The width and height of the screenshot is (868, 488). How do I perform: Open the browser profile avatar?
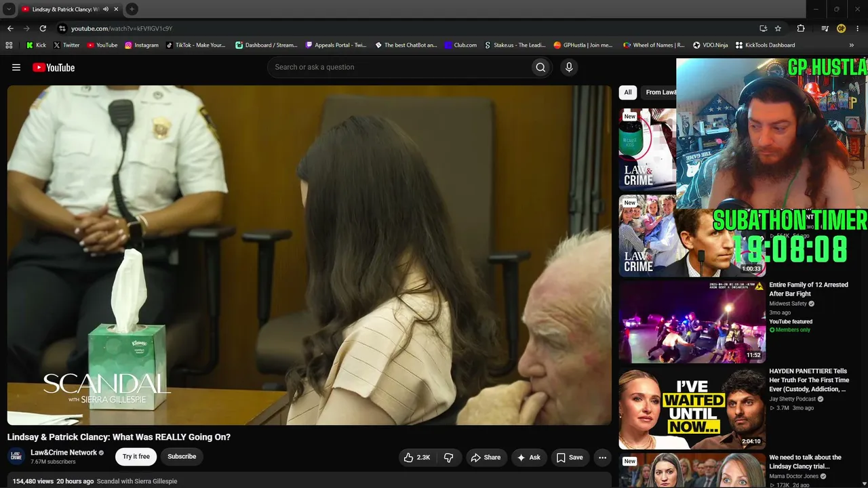[x=841, y=28]
